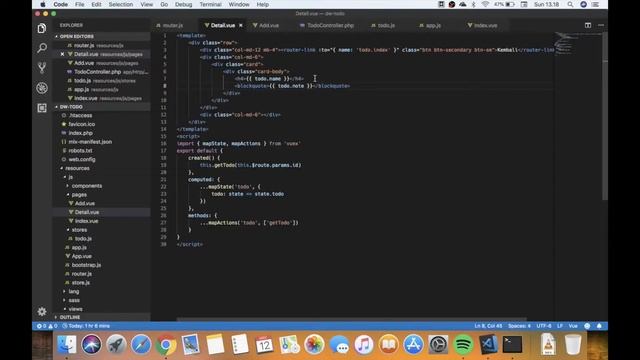Split the editor to the right

[x=588, y=25]
